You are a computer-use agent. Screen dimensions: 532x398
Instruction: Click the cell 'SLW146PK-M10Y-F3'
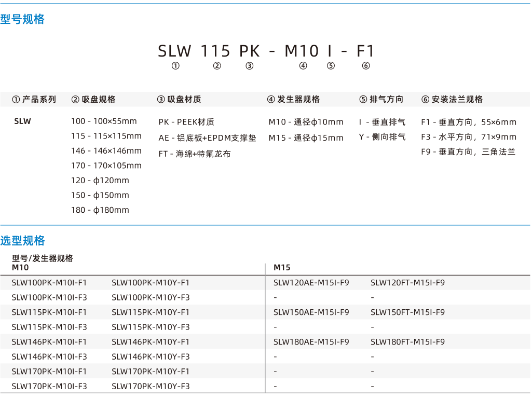pos(151,356)
